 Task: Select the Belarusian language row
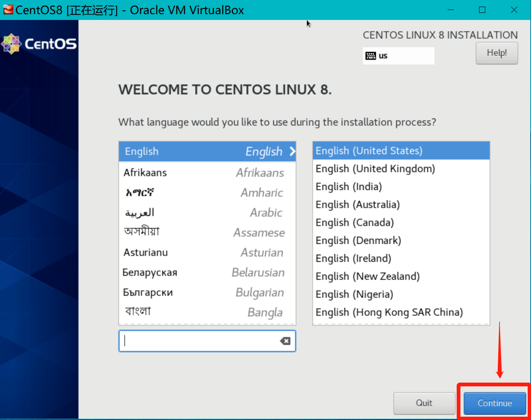click(x=207, y=272)
